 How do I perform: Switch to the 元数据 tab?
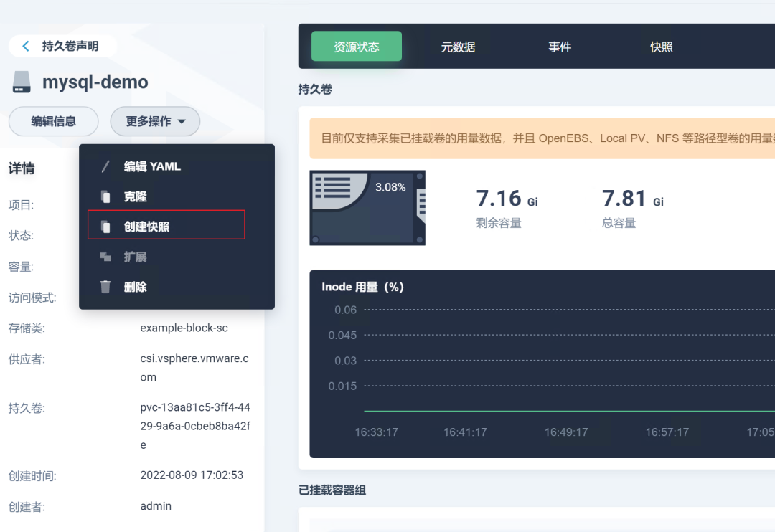click(458, 47)
